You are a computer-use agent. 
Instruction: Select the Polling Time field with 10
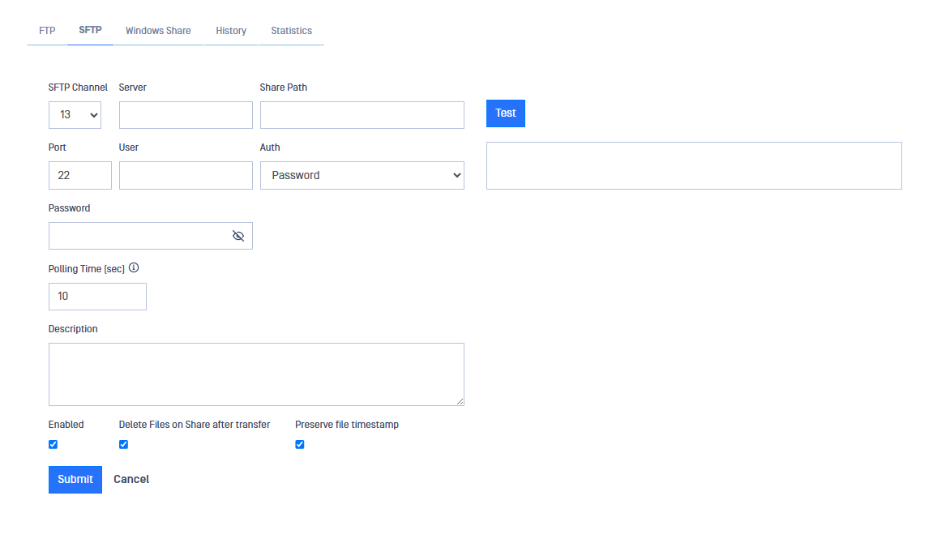[x=97, y=297]
